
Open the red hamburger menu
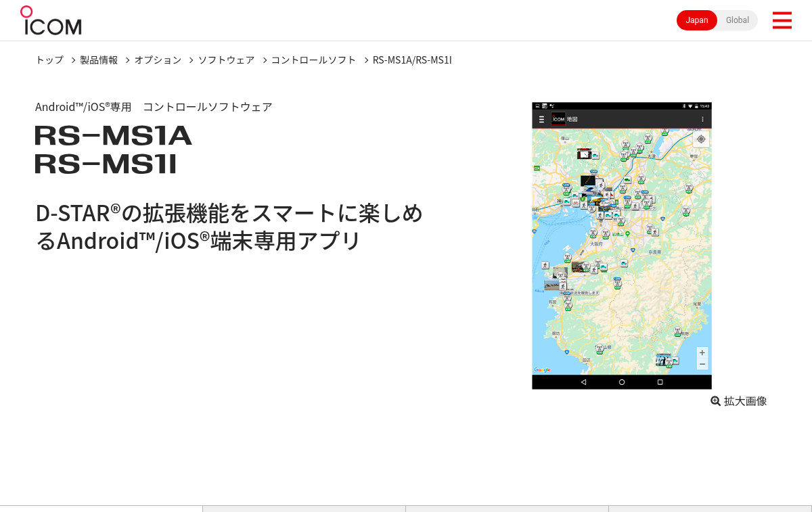coord(782,20)
